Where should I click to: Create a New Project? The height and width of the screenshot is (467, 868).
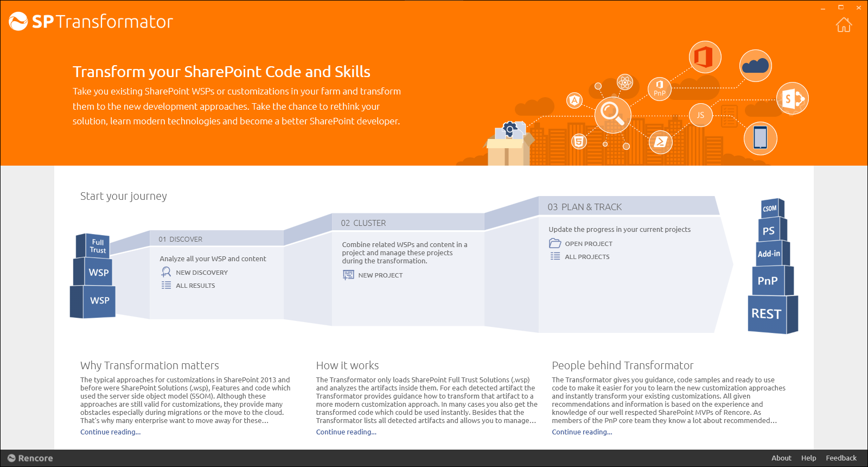pos(380,275)
